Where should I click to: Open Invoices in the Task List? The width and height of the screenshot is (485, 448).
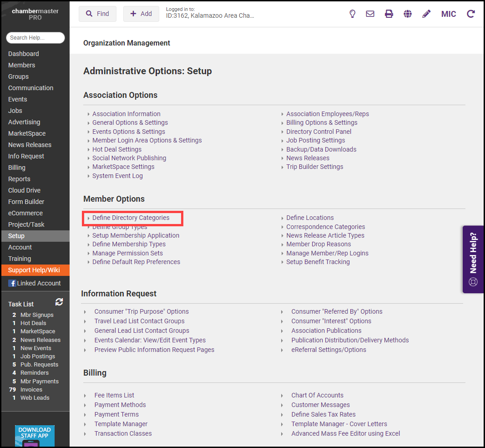pyautogui.click(x=31, y=389)
